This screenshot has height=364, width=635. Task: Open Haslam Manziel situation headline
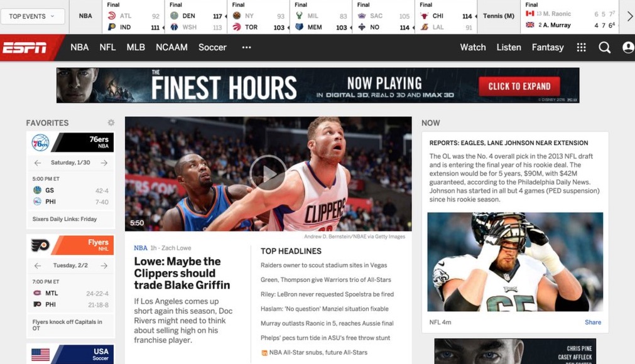[x=324, y=309]
